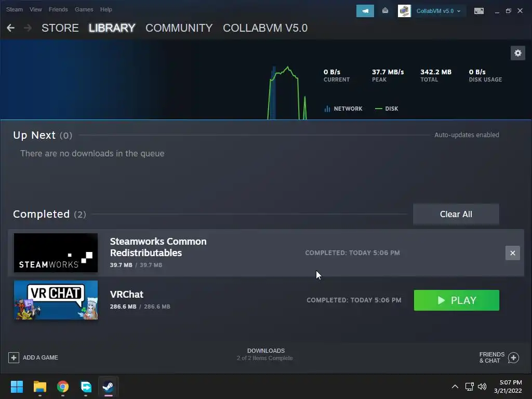Screen dimensions: 532x399
Task: Click the VRChat game title
Action: [x=127, y=294]
